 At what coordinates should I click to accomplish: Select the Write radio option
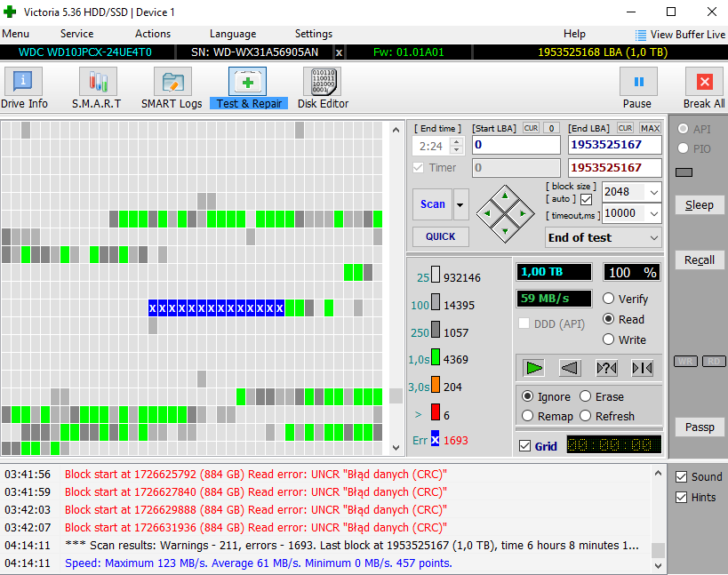[x=608, y=339]
